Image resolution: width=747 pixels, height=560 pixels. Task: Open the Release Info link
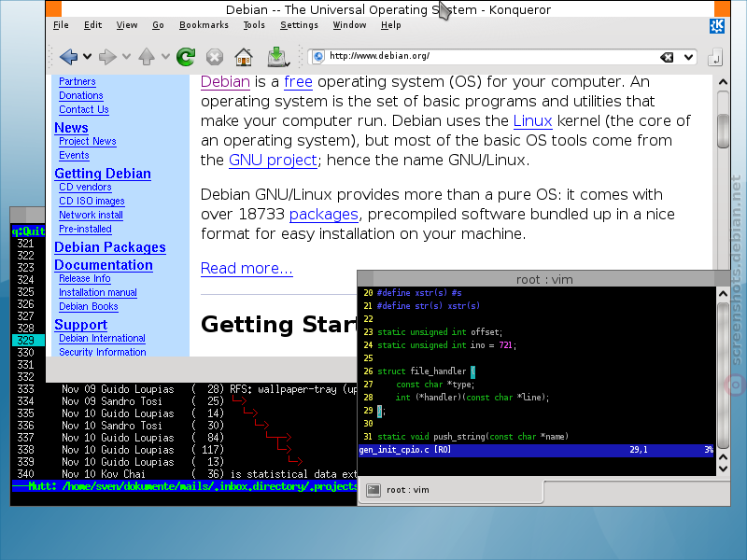(x=85, y=278)
